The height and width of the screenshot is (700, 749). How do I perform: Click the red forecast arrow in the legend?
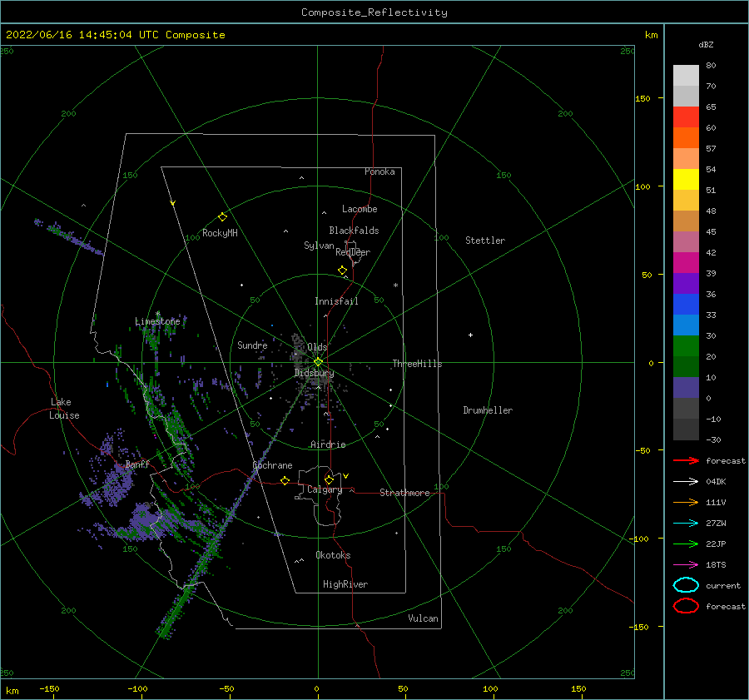(x=686, y=460)
